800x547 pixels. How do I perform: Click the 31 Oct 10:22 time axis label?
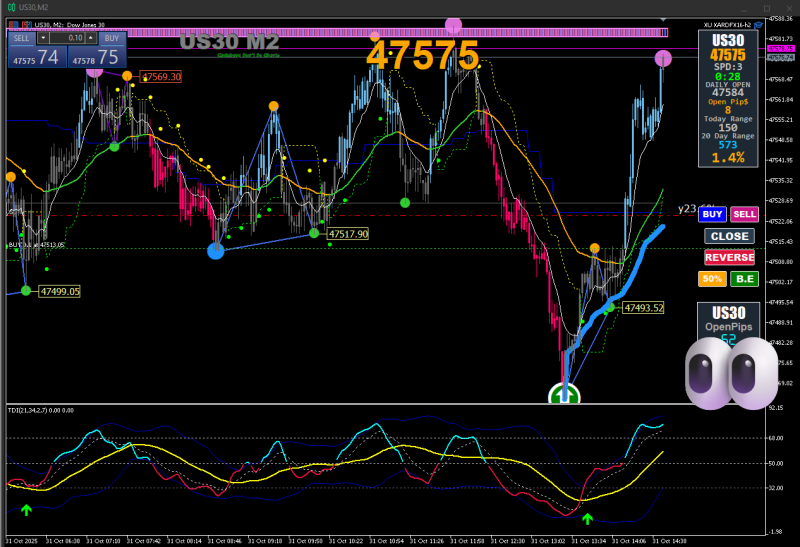(346, 541)
